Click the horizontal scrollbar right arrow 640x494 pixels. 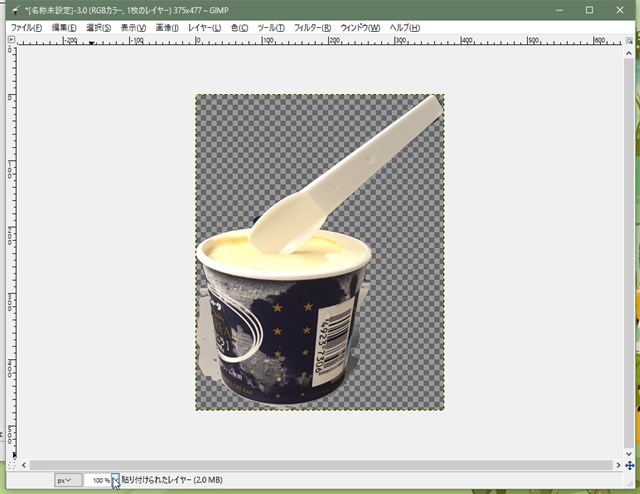(x=617, y=465)
